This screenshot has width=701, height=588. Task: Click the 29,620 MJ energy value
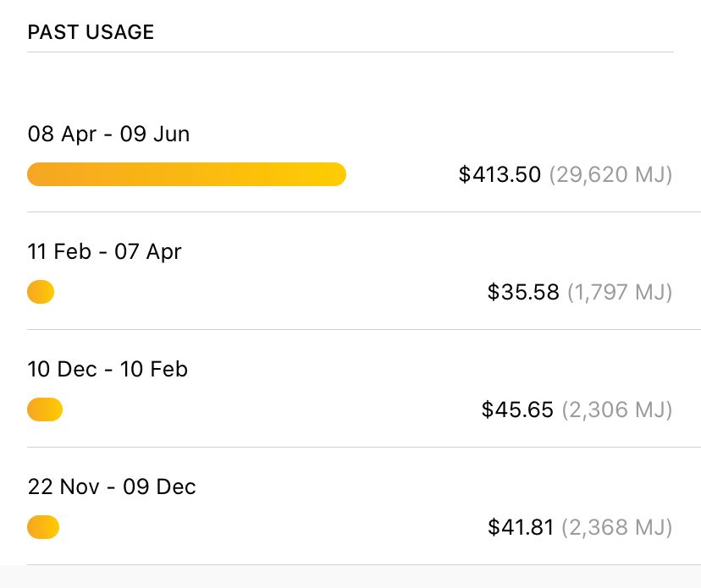(610, 175)
